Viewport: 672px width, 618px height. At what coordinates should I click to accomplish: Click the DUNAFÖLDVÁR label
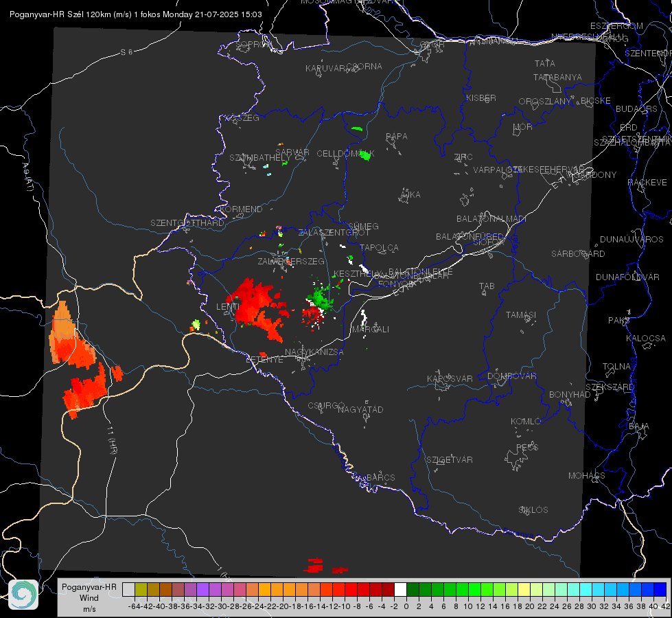(x=627, y=277)
